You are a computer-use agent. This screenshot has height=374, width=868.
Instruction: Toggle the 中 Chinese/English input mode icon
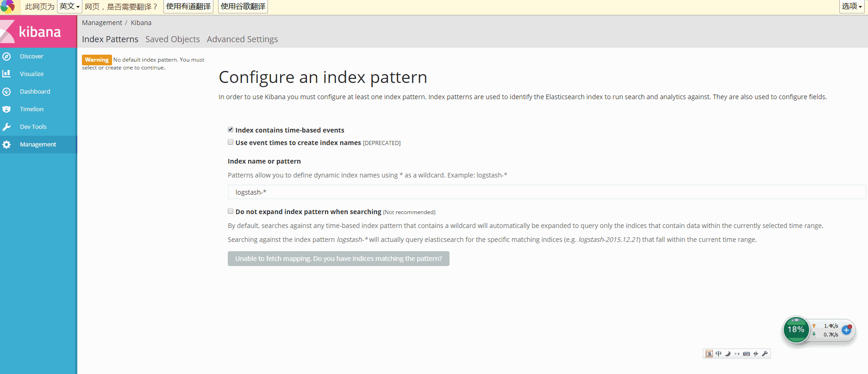718,354
